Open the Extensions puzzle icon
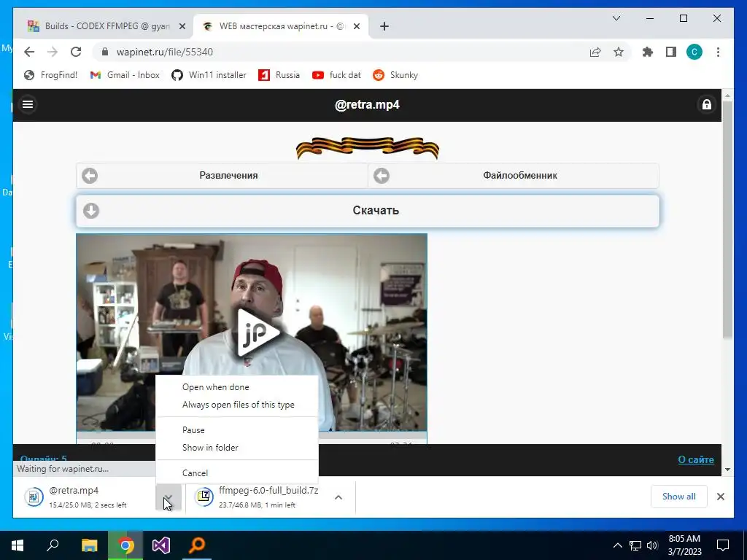The image size is (747, 560). click(x=648, y=52)
